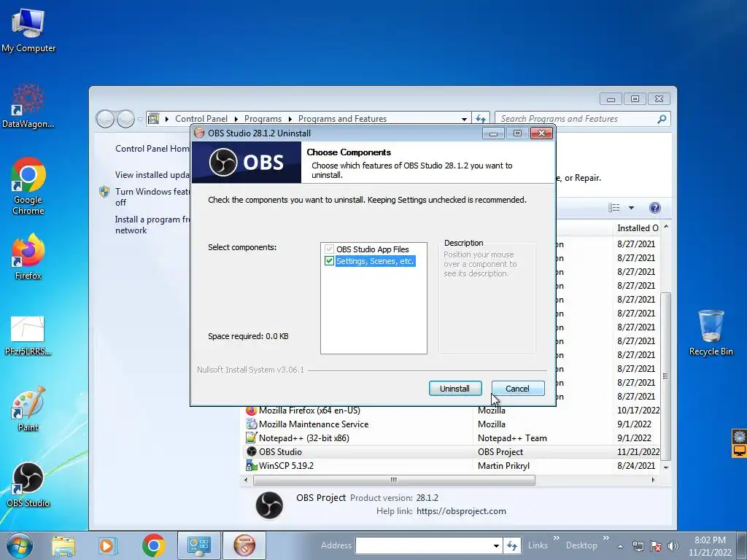Open Control Panel Home link

point(152,149)
